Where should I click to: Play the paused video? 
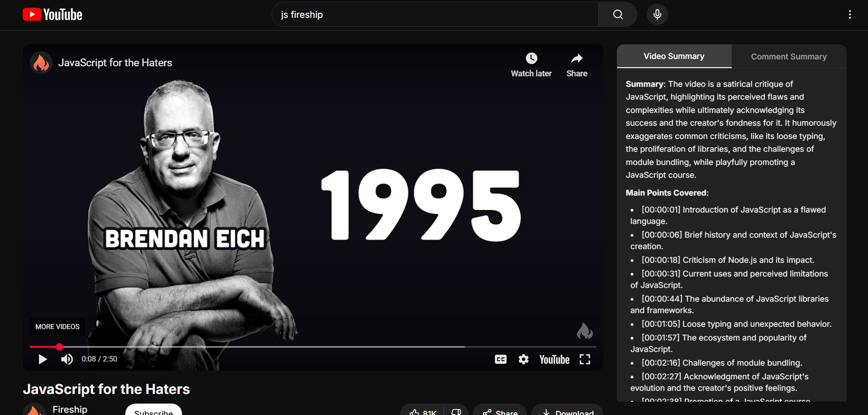tap(43, 359)
